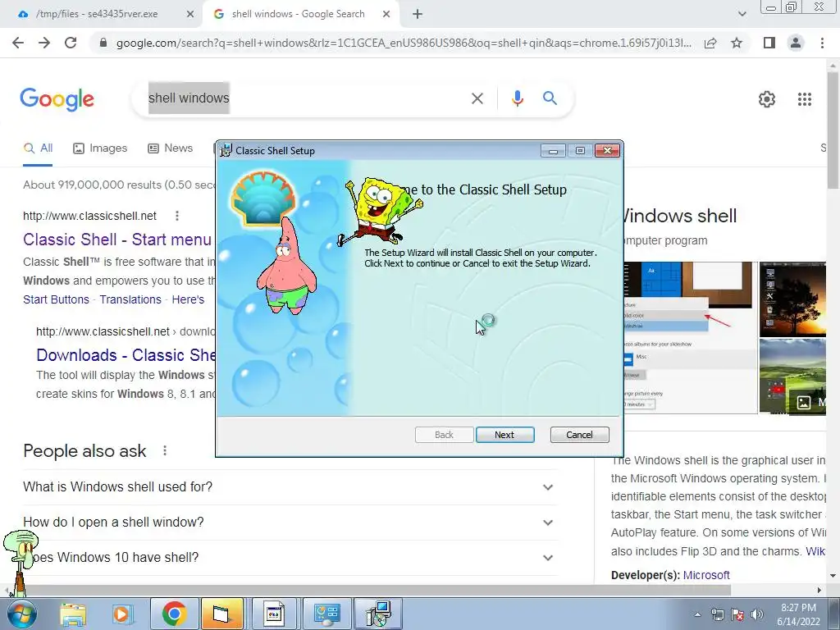Viewport: 840px width, 630px height.
Task: Close the se43435rver.exe tab
Action: click(190, 14)
